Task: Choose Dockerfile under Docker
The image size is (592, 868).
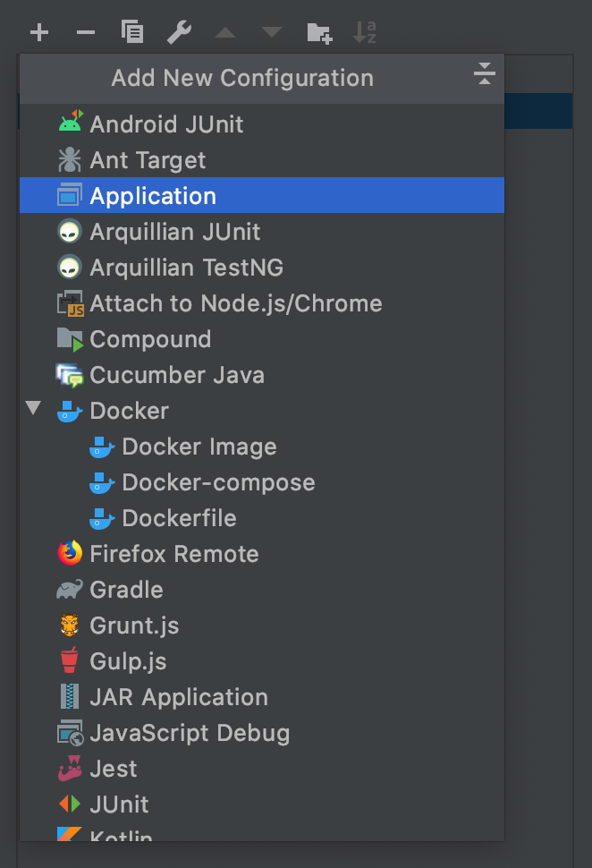Action: click(262, 518)
